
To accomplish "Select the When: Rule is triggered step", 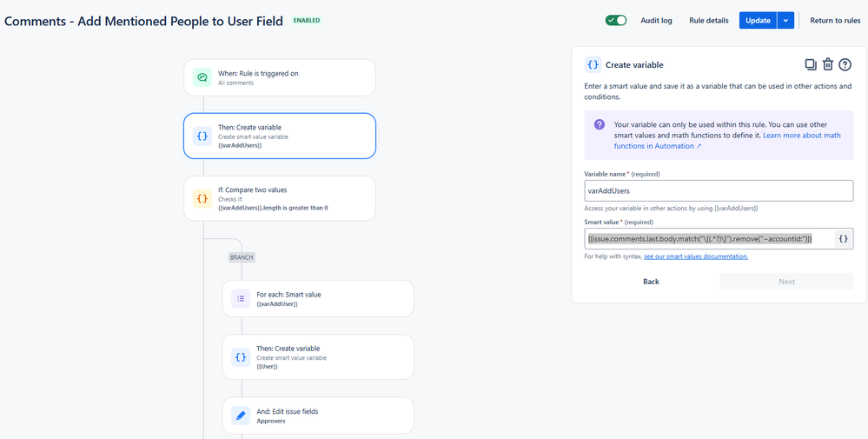I will pos(280,77).
